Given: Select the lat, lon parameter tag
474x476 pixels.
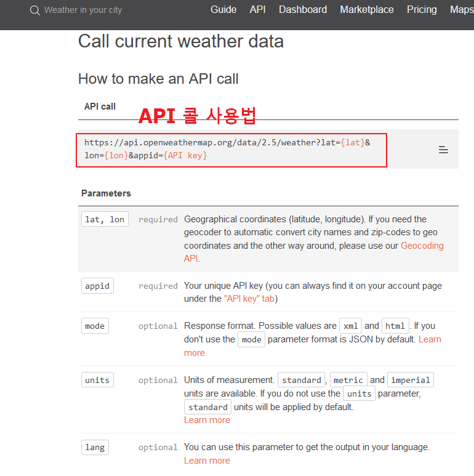Looking at the screenshot, I should [x=105, y=219].
